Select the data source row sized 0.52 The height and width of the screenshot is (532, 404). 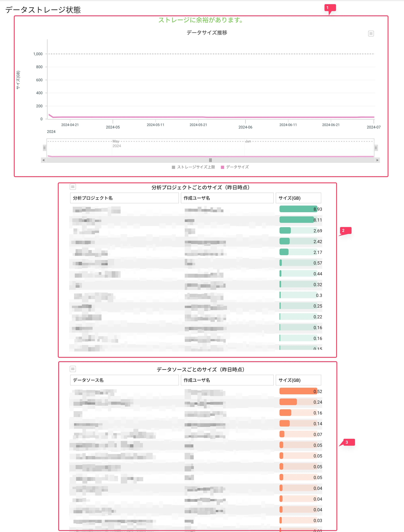(196, 391)
